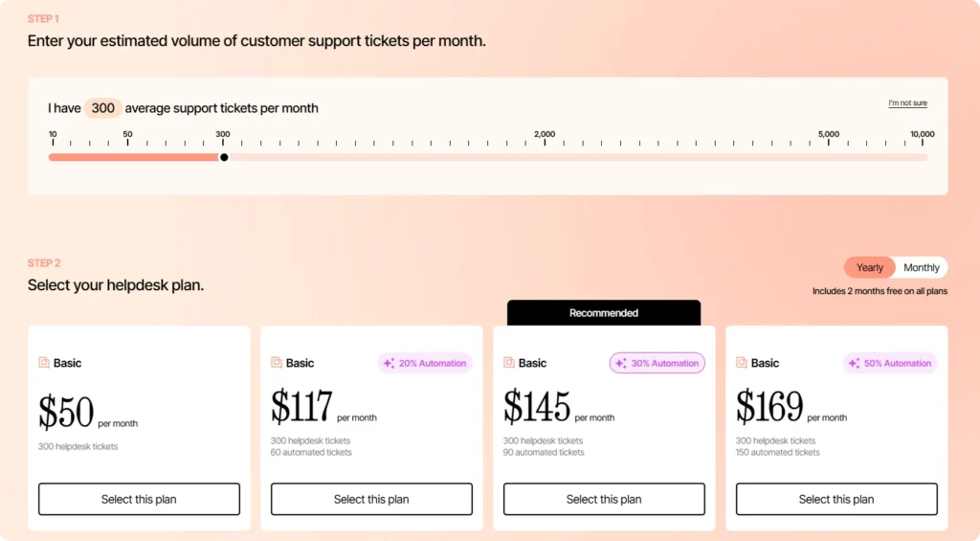Image resolution: width=980 pixels, height=541 pixels.
Task: Click the sparkle icon in 20% Automation badge
Action: pos(389,363)
